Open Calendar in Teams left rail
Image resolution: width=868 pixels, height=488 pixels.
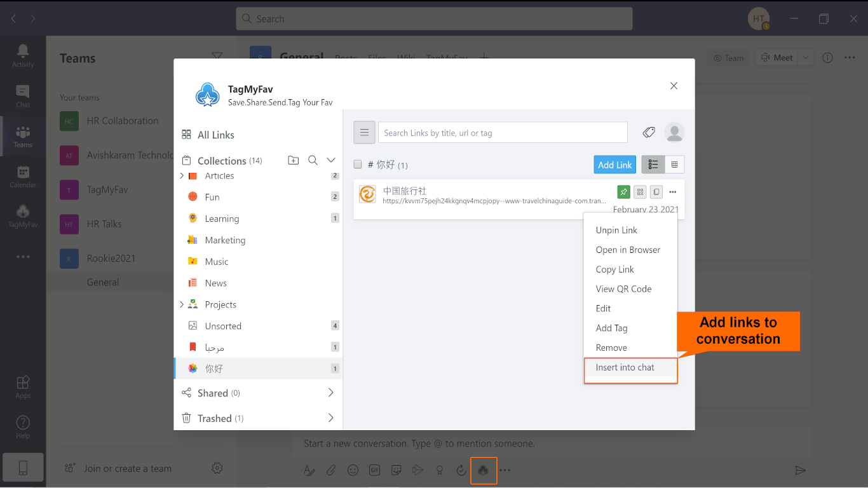pos(23,177)
